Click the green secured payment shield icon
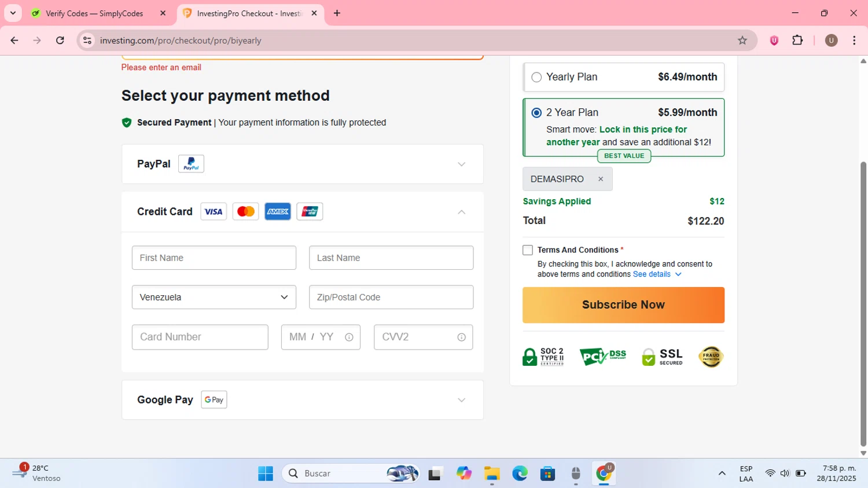 127,123
